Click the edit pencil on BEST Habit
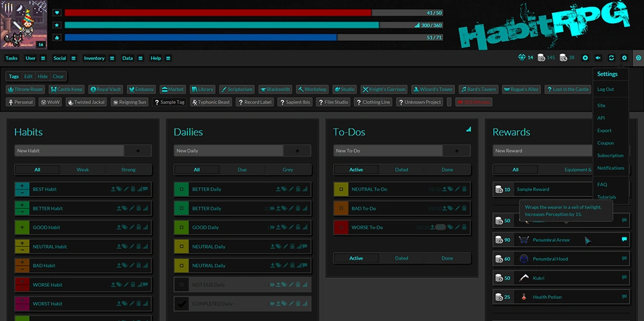This screenshot has width=644, height=321. pos(126,189)
